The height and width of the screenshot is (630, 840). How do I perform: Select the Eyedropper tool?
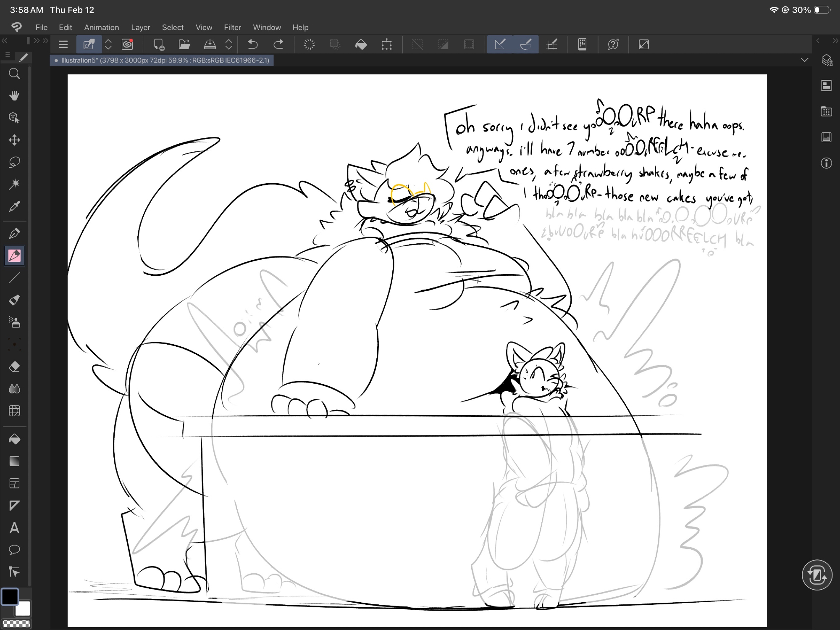[x=14, y=206]
